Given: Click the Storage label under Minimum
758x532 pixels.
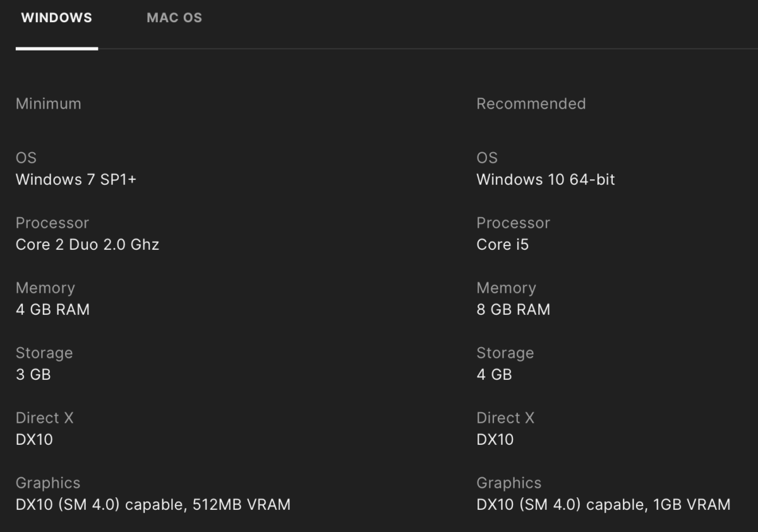Looking at the screenshot, I should tap(44, 353).
